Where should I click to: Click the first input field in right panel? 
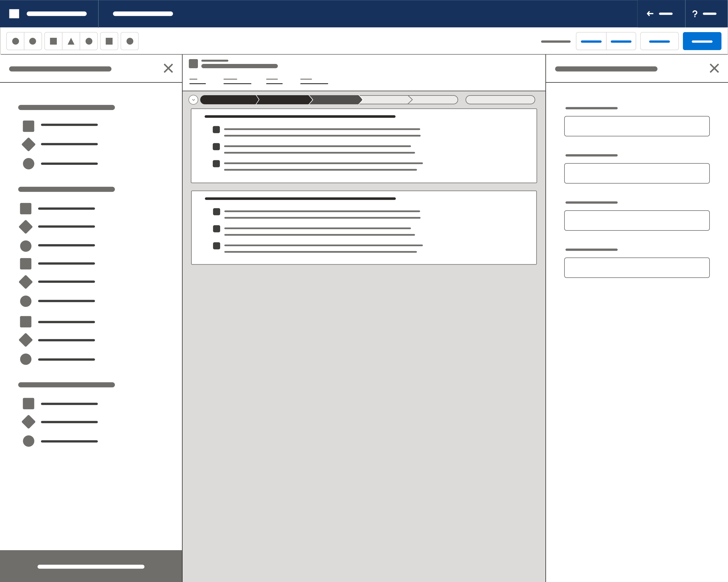click(636, 126)
